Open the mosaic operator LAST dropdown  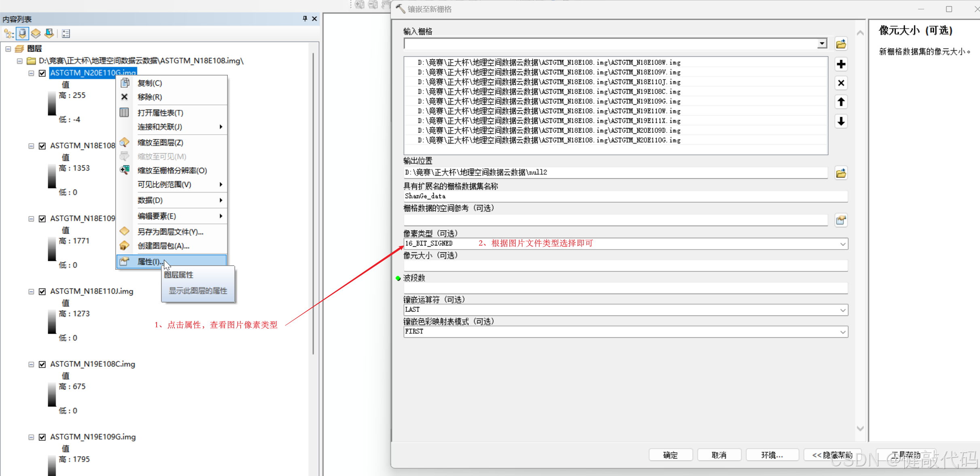click(842, 310)
